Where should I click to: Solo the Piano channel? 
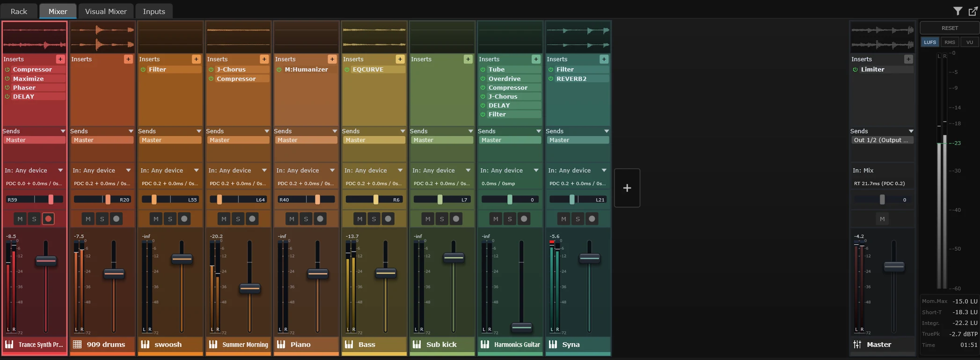pyautogui.click(x=306, y=219)
